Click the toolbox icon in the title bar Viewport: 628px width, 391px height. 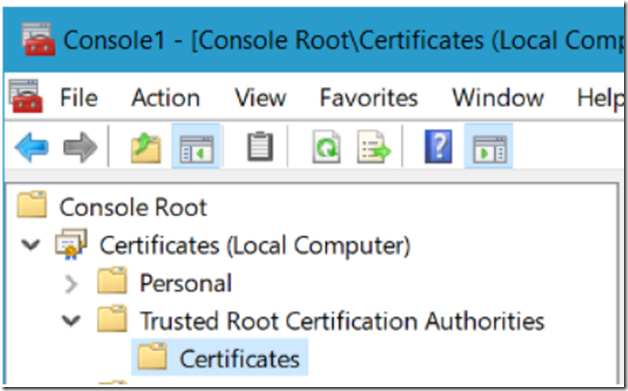[38, 39]
